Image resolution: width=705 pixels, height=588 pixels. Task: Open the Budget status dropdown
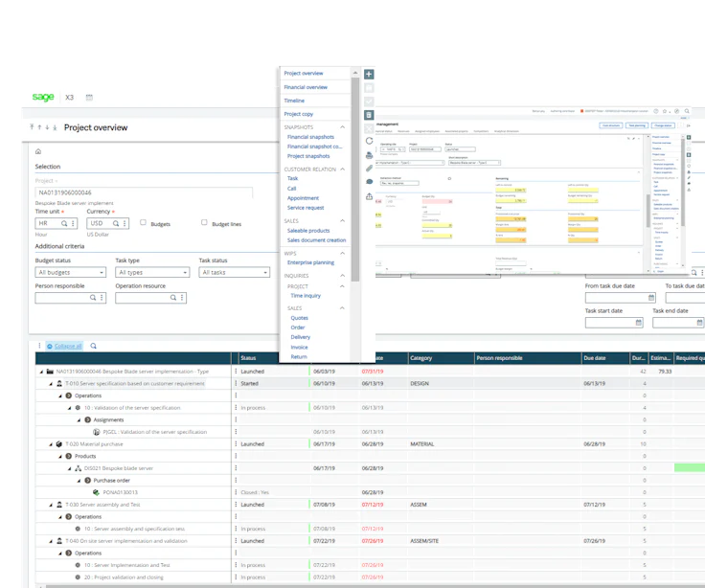point(71,272)
